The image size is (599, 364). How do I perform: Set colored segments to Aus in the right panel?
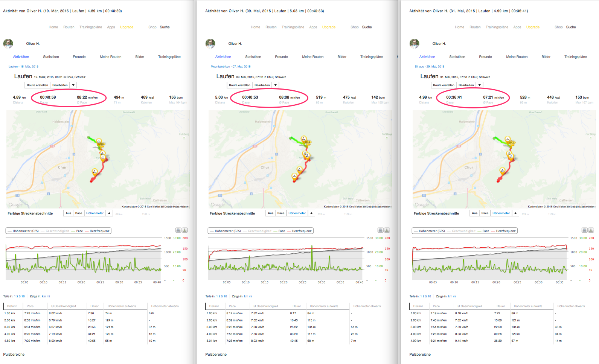475,213
